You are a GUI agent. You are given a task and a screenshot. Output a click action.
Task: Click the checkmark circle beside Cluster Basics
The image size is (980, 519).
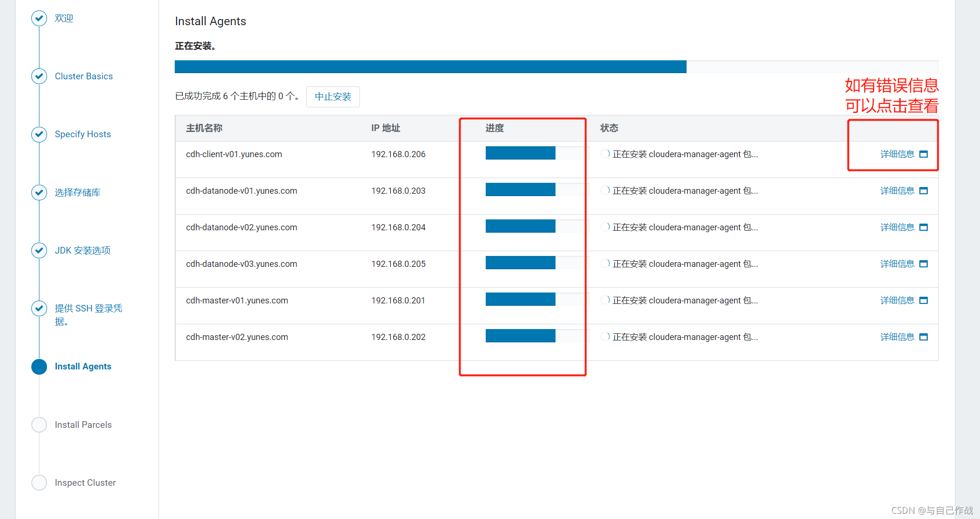click(x=39, y=76)
